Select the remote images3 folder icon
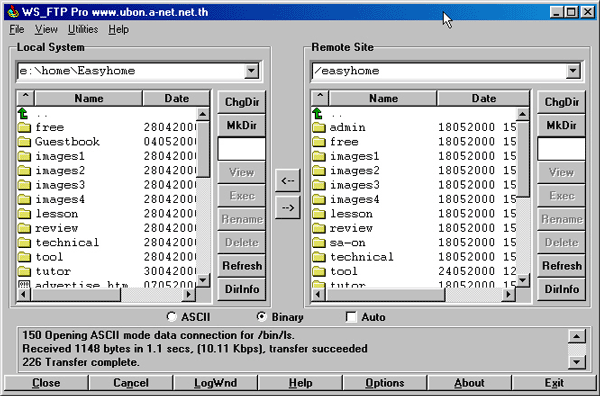Screen dimensions: 600x396 pyautogui.click(x=318, y=185)
